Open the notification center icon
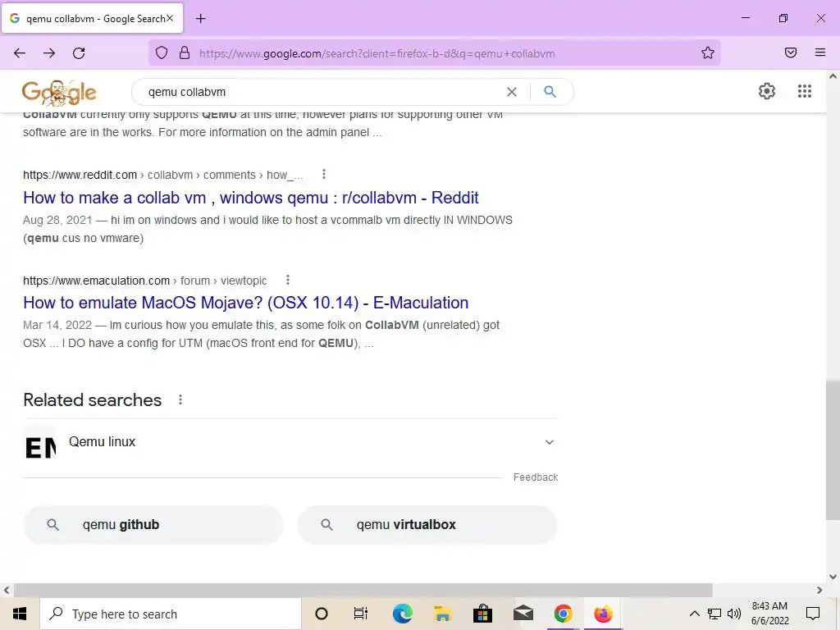This screenshot has height=630, width=840. click(x=813, y=614)
